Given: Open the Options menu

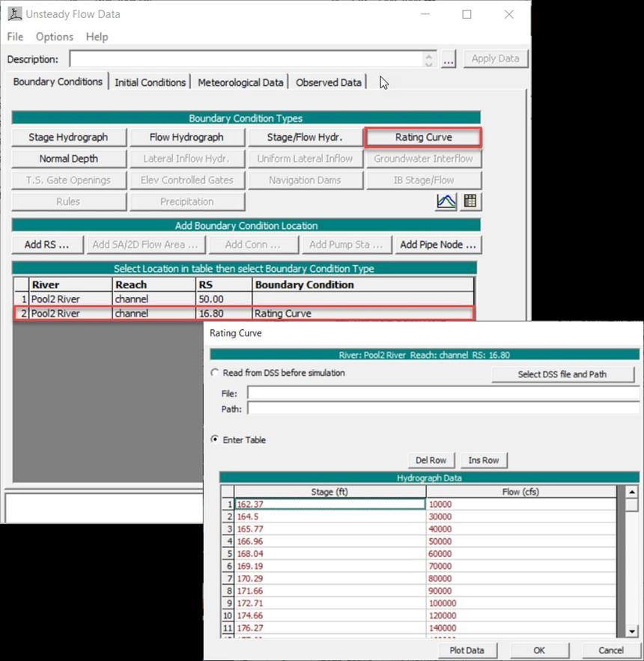Looking at the screenshot, I should [x=55, y=37].
